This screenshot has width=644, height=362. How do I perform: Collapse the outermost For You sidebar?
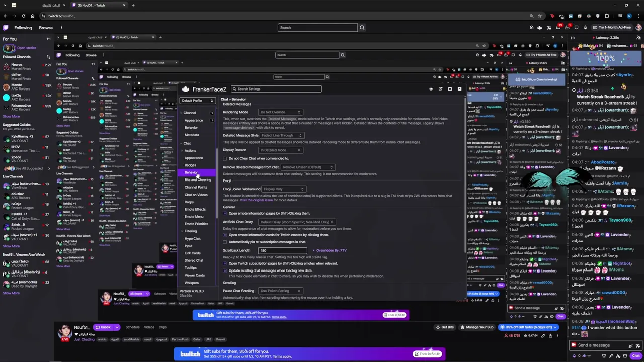(48, 39)
